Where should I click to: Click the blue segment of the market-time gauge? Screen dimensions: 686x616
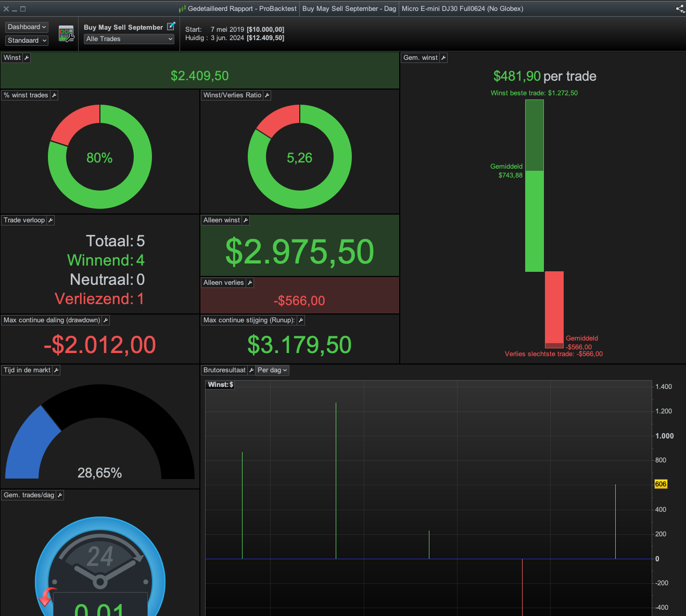click(x=30, y=445)
